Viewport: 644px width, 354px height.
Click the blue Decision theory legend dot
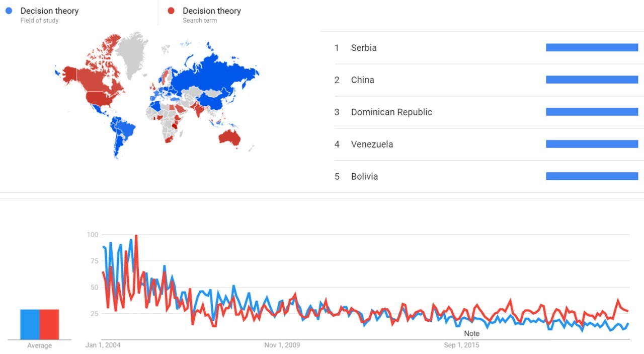[9, 11]
